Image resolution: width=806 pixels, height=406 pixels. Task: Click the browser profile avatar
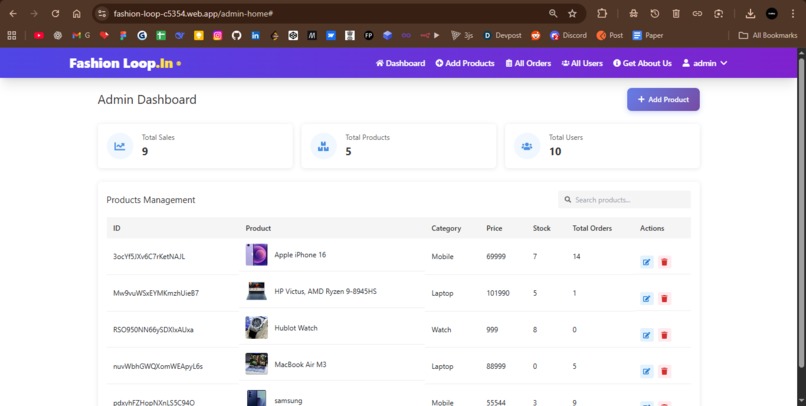pos(772,14)
